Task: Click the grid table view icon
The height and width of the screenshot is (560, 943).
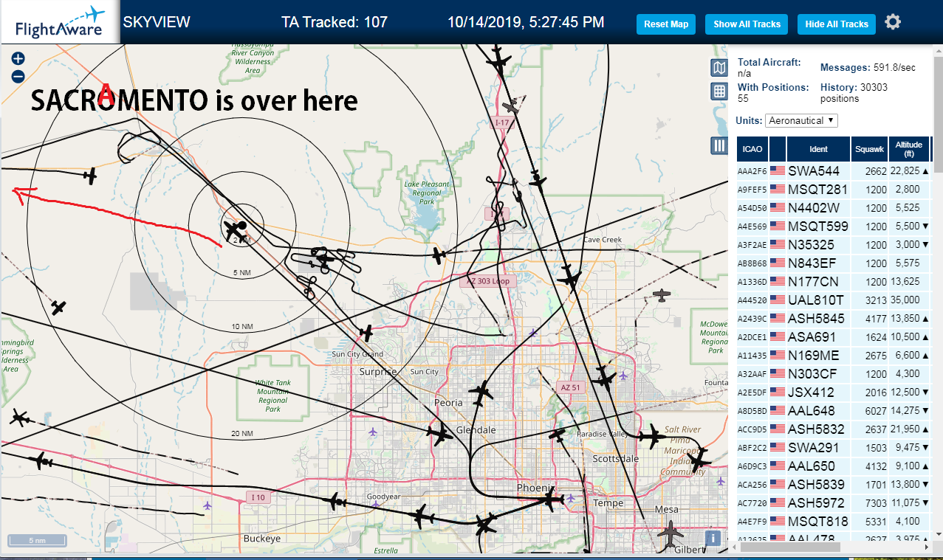Action: (x=719, y=91)
